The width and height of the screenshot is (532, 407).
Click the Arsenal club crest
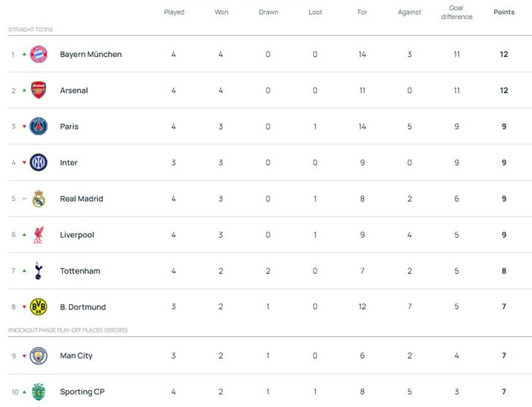point(39,91)
